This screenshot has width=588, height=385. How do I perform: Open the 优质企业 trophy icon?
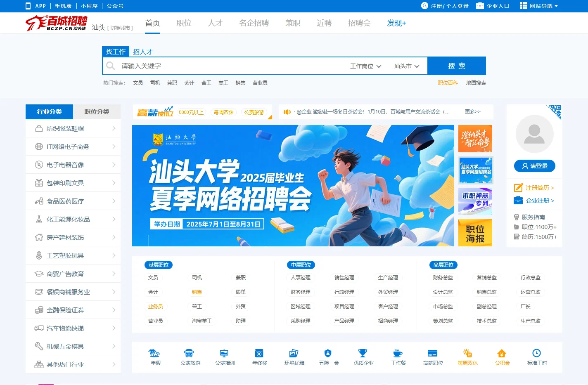point(363,353)
